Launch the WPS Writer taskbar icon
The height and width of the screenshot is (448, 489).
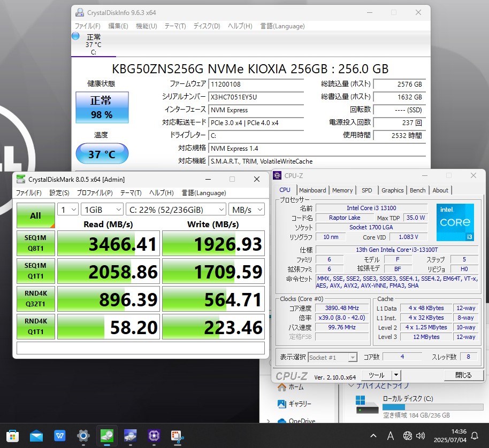tap(59, 436)
